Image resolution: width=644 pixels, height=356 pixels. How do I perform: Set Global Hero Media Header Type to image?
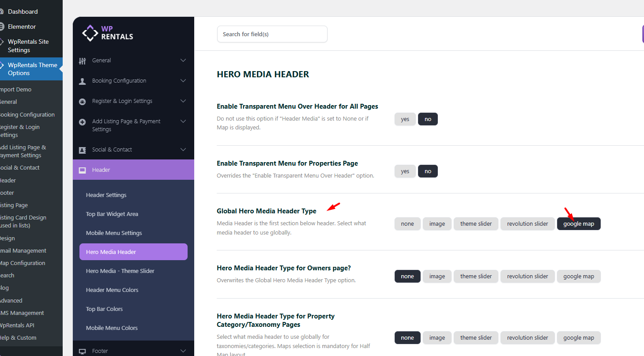click(437, 224)
